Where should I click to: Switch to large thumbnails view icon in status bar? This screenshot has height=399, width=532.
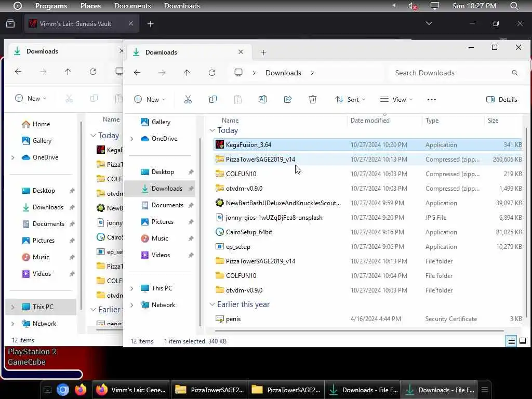click(523, 341)
